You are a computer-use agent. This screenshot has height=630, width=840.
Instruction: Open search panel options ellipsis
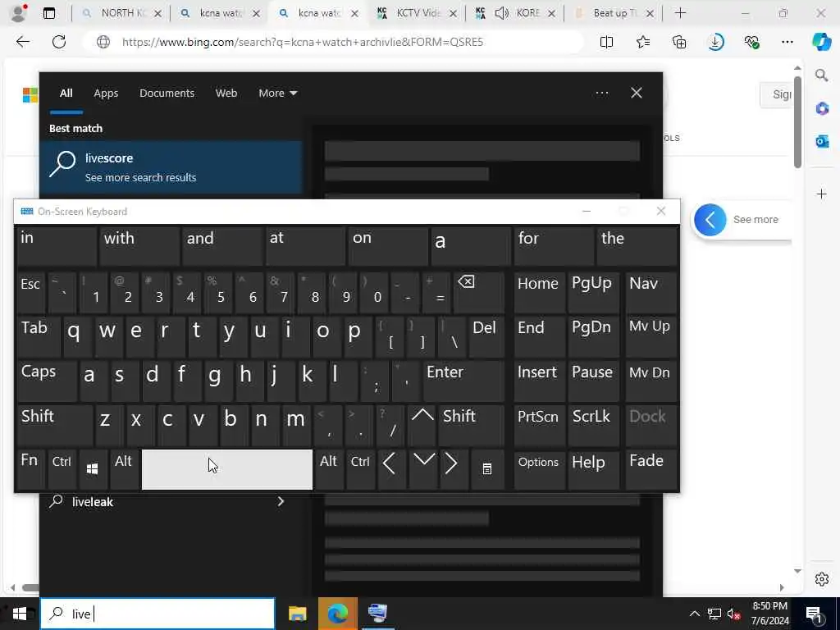601,94
